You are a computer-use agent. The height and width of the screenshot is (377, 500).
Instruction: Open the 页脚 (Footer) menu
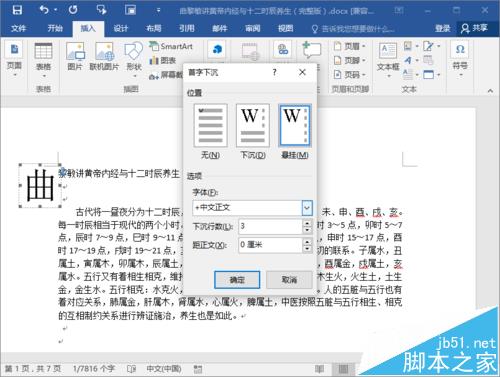point(349,60)
